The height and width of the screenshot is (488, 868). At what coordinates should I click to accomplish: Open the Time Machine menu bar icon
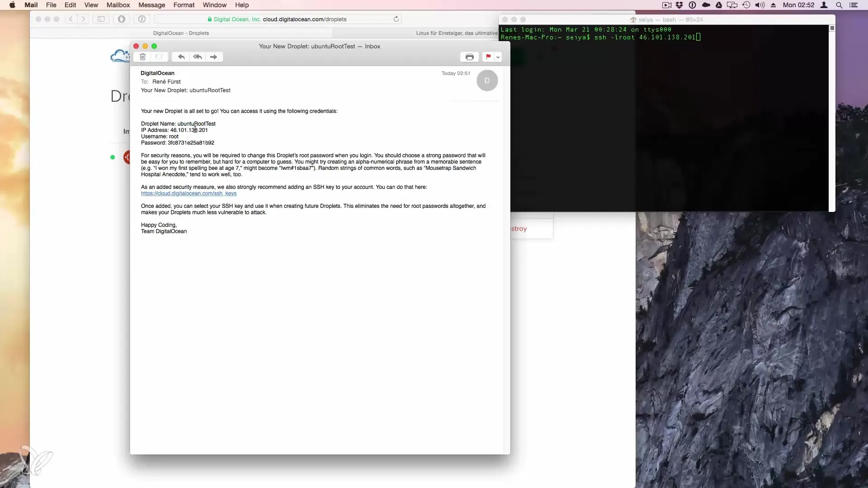[746, 5]
